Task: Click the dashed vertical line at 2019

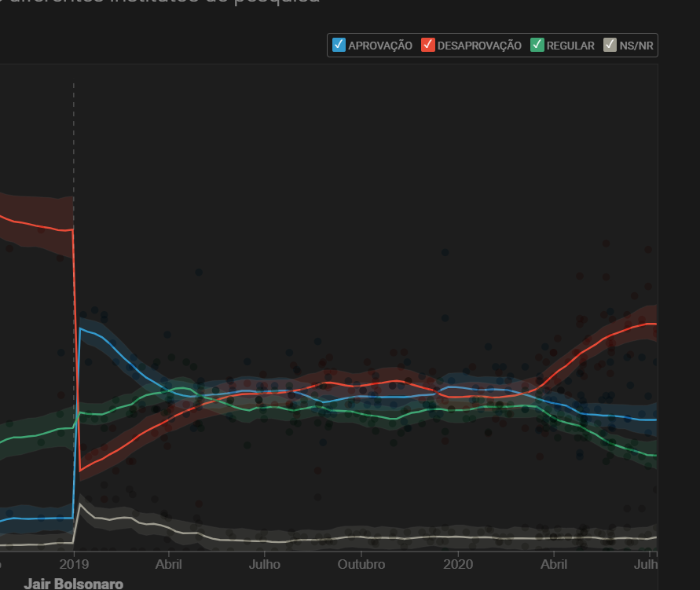Action: (74, 141)
